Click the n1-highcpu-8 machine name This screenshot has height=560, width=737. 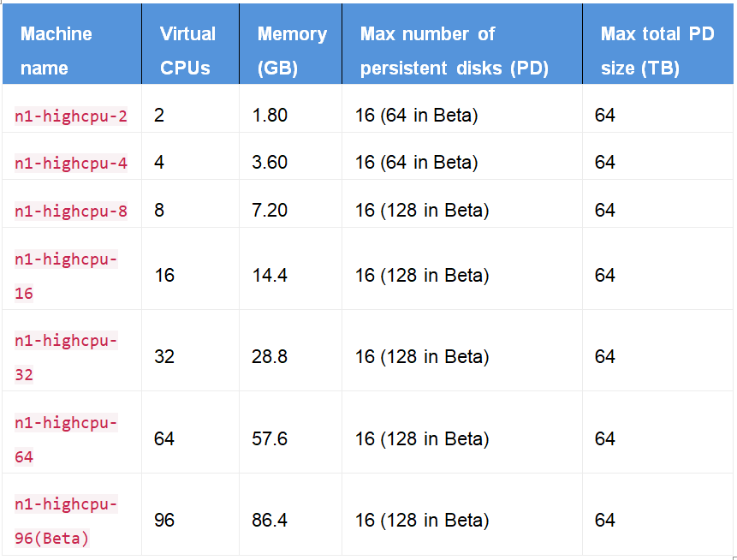point(71,211)
